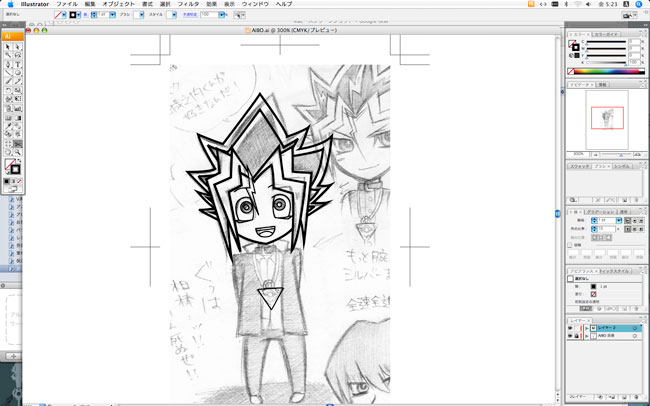The height and width of the screenshot is (406, 650).
Task: Choose round cap in Stroke panel
Action: [x=635, y=221]
